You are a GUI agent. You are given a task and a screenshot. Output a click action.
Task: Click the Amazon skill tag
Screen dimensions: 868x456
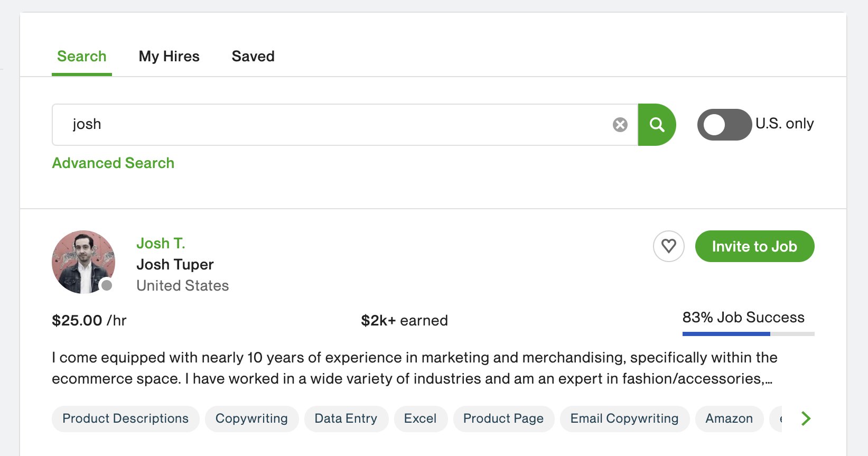click(729, 418)
